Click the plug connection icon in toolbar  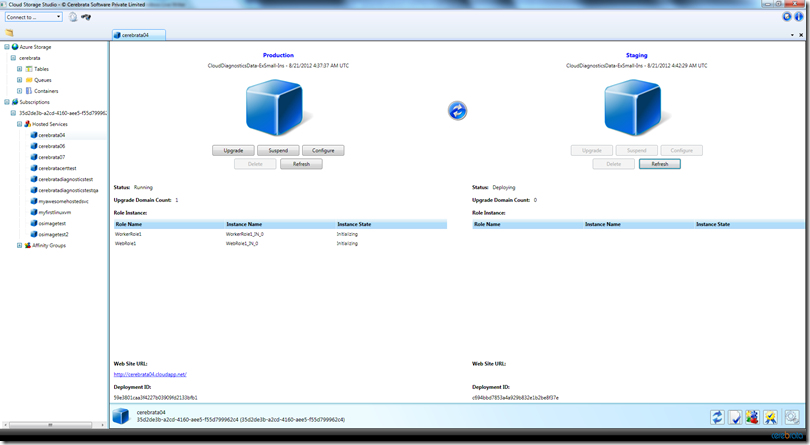point(86,17)
